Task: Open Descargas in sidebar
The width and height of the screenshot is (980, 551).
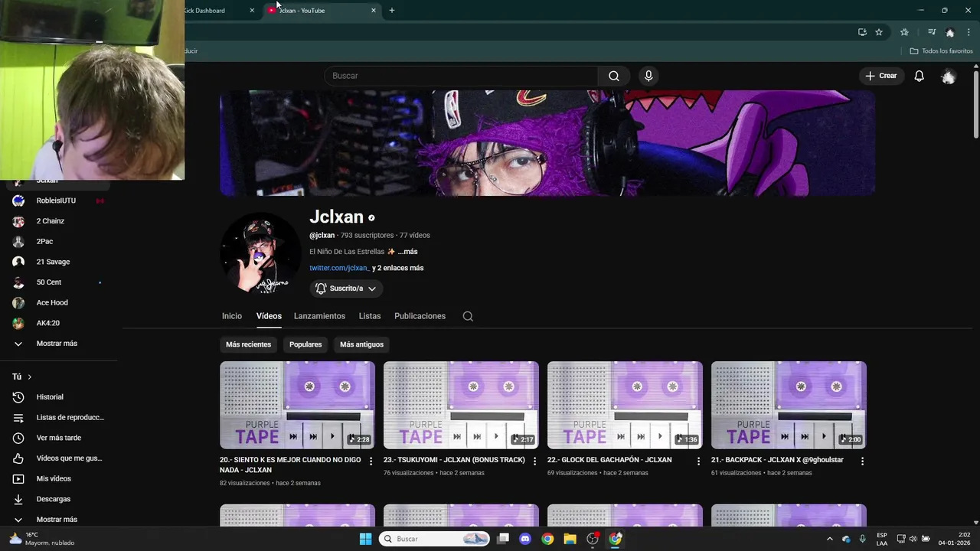Action: 58,499
